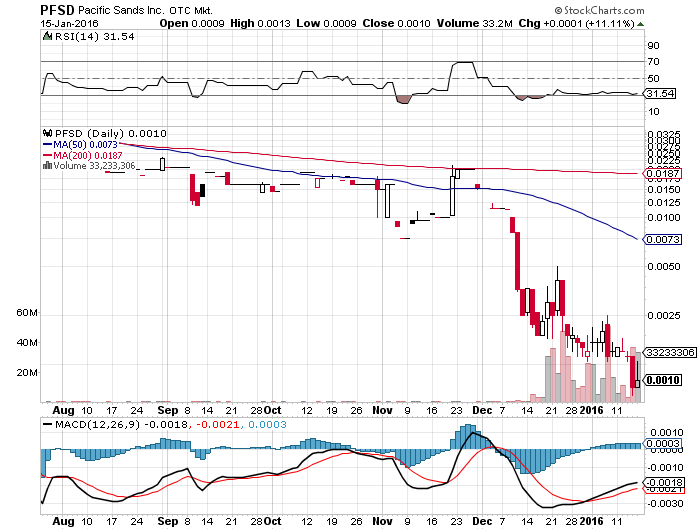Click the blue MA(50) legend line swatch
This screenshot has height=530, width=700.
47,145
